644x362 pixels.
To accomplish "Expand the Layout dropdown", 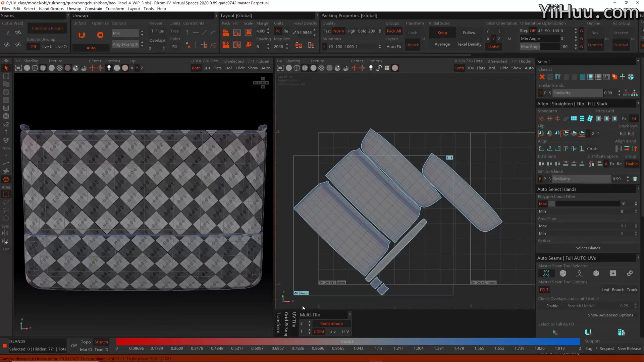I will (133, 9).
